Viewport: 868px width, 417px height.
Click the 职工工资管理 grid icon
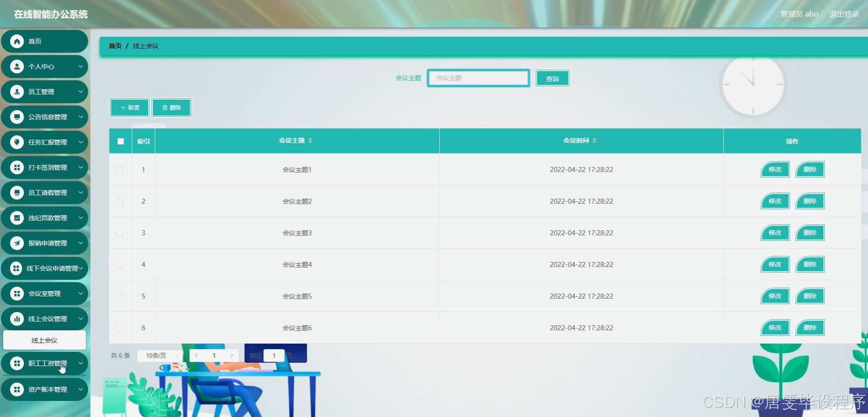pos(17,363)
